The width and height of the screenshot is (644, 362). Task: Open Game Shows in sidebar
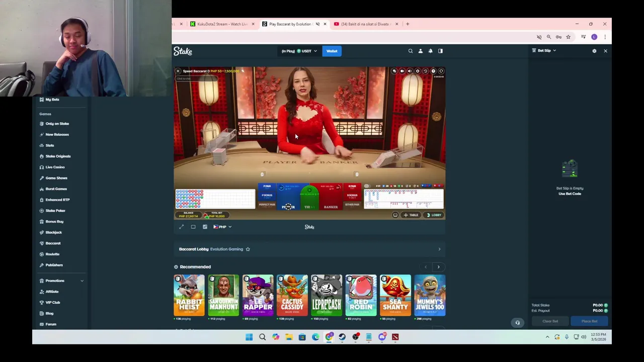click(56, 178)
